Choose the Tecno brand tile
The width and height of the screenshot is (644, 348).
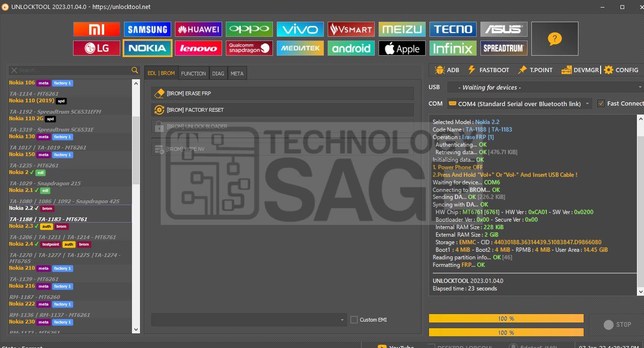pos(453,29)
